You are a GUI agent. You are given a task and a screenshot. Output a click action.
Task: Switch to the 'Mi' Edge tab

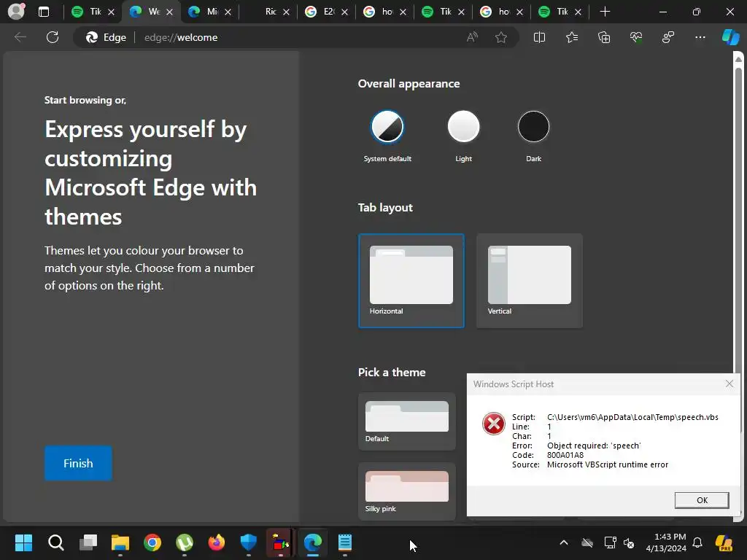[209, 12]
